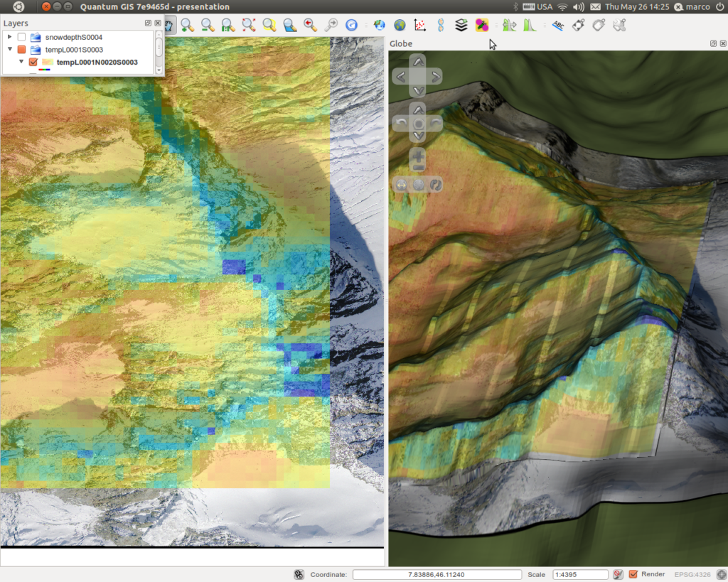728x582 pixels.
Task: Enable the snowdepthS0004 layer checkbox
Action: coord(21,37)
